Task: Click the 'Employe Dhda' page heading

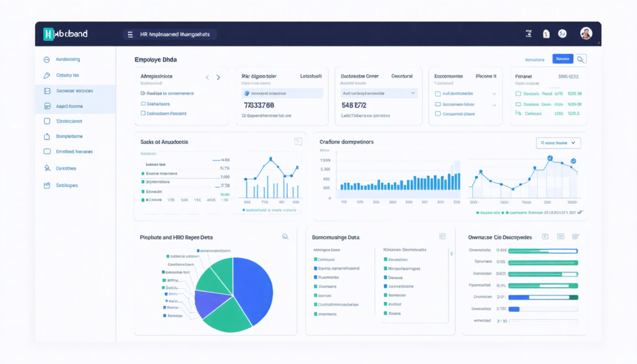Action: (157, 60)
